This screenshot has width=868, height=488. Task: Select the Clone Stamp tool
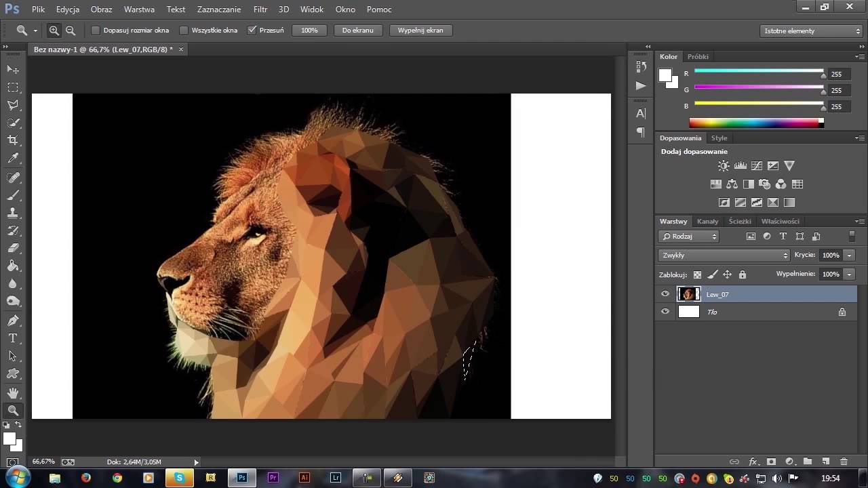click(13, 213)
